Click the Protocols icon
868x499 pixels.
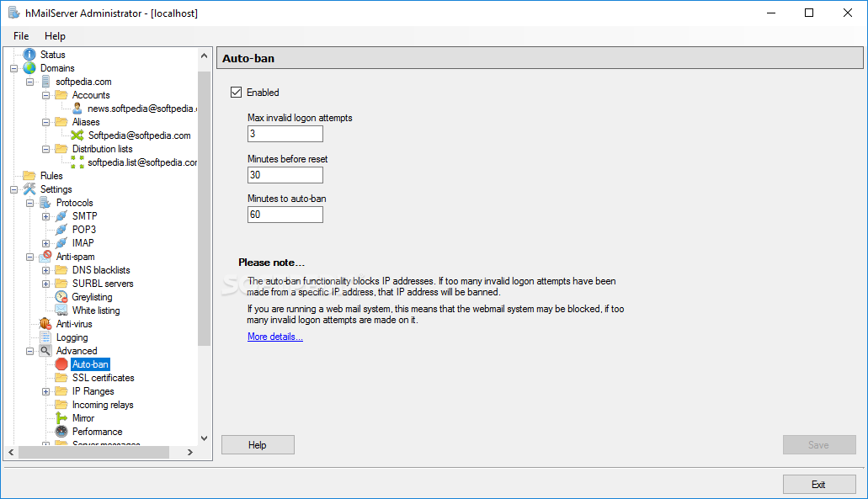click(x=45, y=203)
